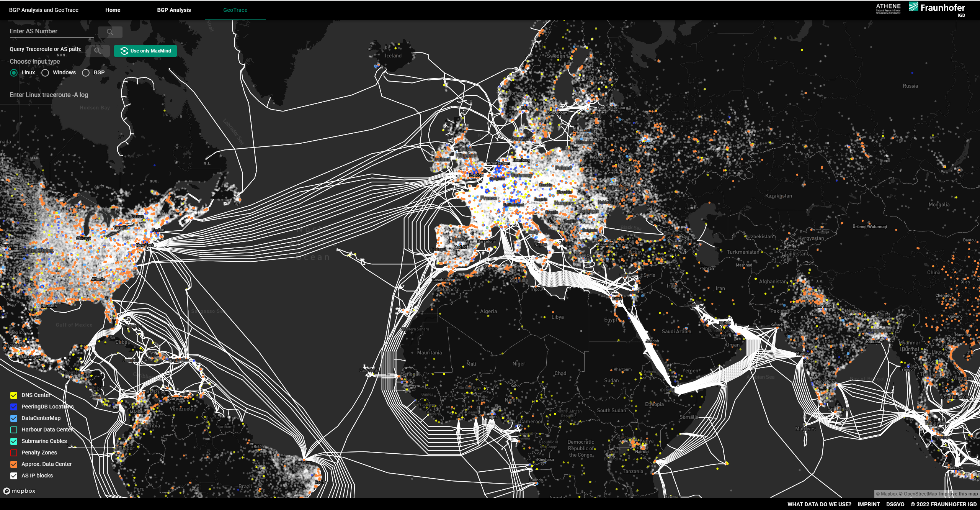Toggle the DNS Center layer checkbox
This screenshot has width=980, height=510.
(14, 395)
